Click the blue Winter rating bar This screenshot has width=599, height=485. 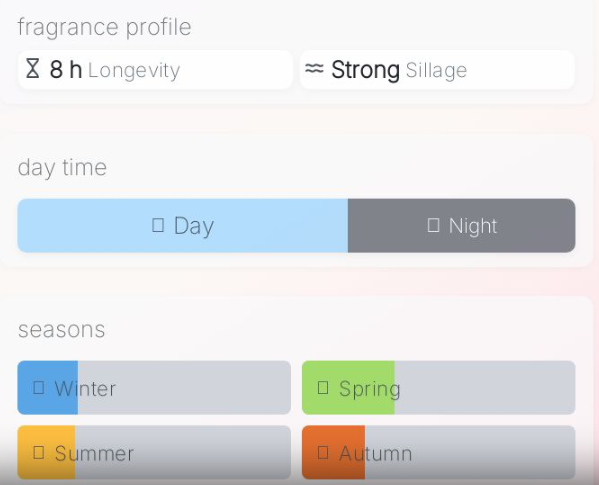(x=154, y=388)
